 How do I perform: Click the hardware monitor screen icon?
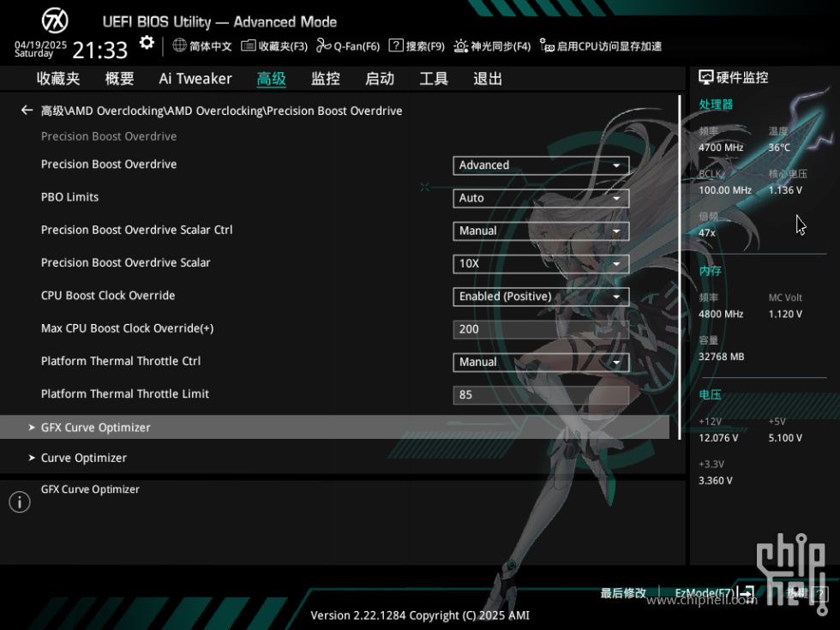[705, 78]
